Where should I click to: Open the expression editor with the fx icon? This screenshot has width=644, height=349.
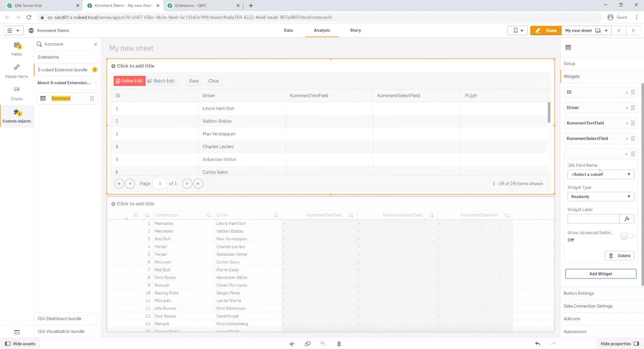pos(627,218)
